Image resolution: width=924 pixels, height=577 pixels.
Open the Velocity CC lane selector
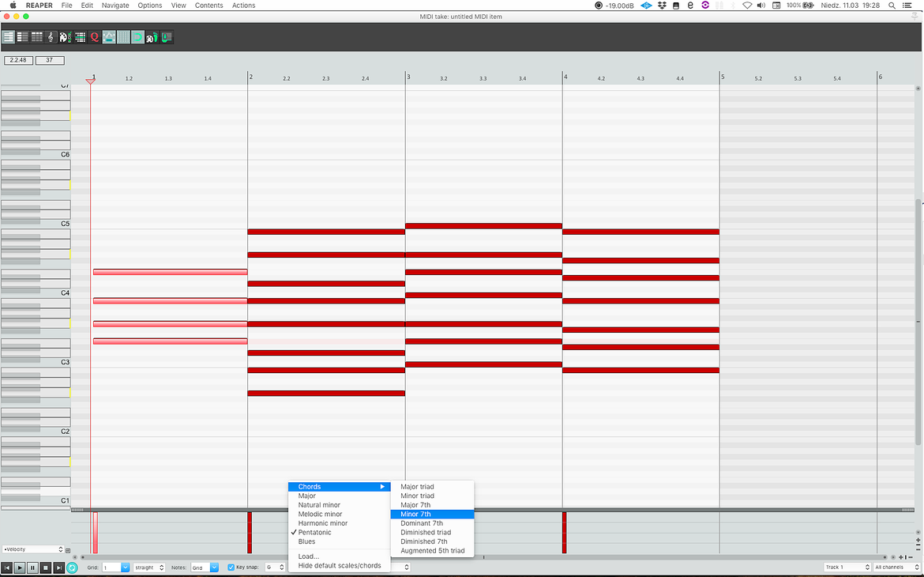(x=32, y=549)
